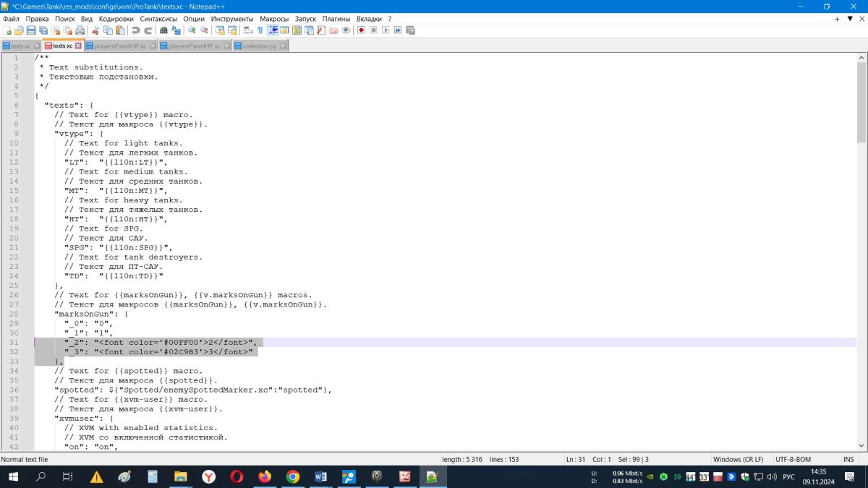
Task: Switch to the collection.py tab
Action: pyautogui.click(x=259, y=46)
